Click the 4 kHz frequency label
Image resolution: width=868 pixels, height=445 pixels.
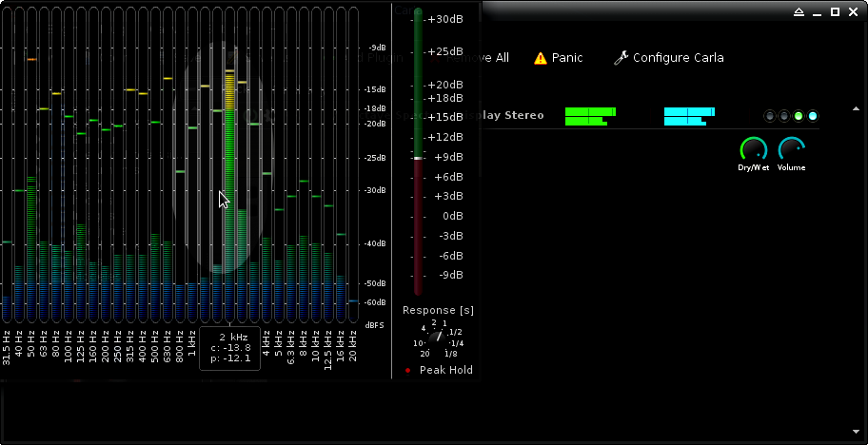266,345
